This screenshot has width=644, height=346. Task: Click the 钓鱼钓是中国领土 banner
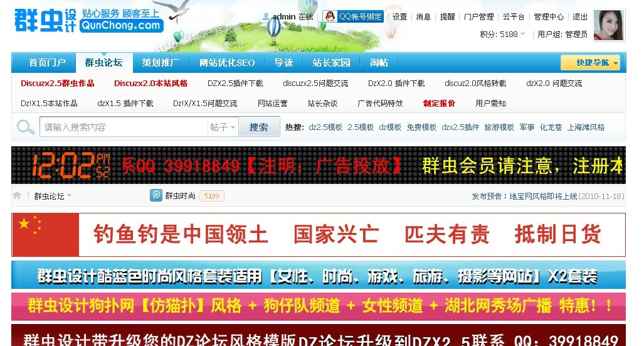(x=319, y=234)
